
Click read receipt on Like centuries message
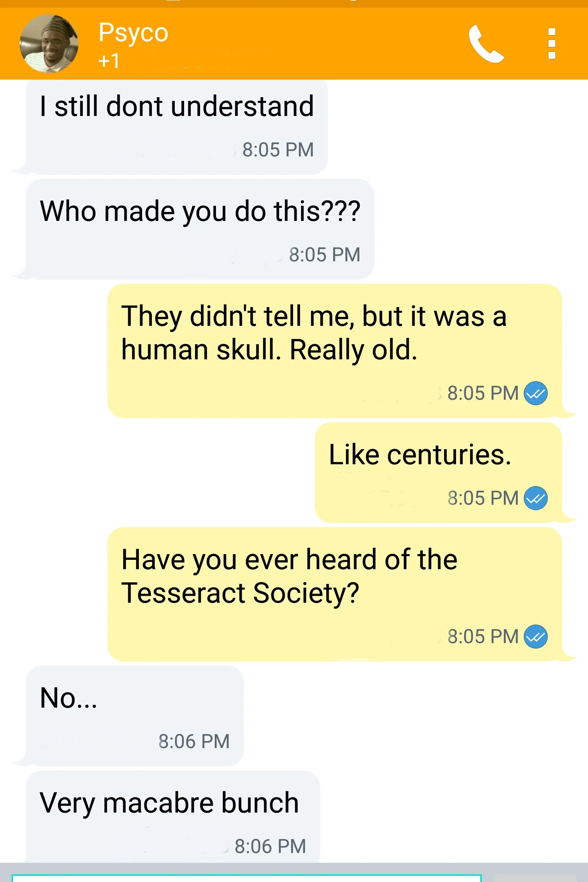tap(535, 498)
